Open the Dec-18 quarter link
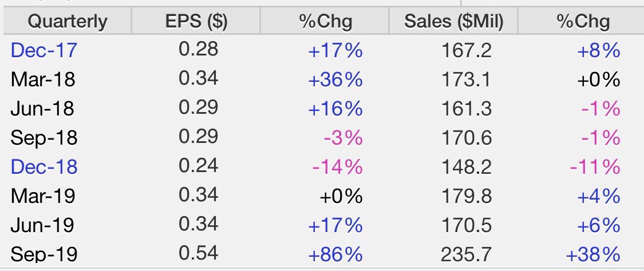This screenshot has width=644, height=271. pyautogui.click(x=44, y=167)
